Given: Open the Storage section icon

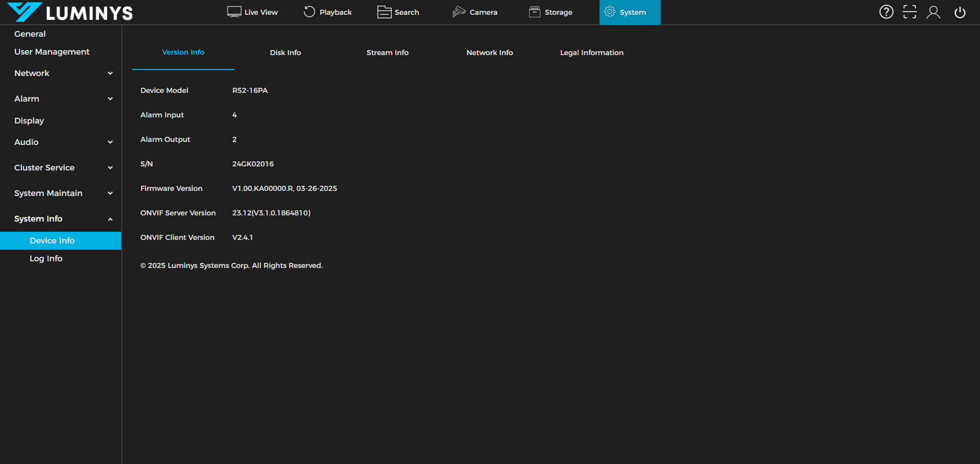Looking at the screenshot, I should click(535, 12).
